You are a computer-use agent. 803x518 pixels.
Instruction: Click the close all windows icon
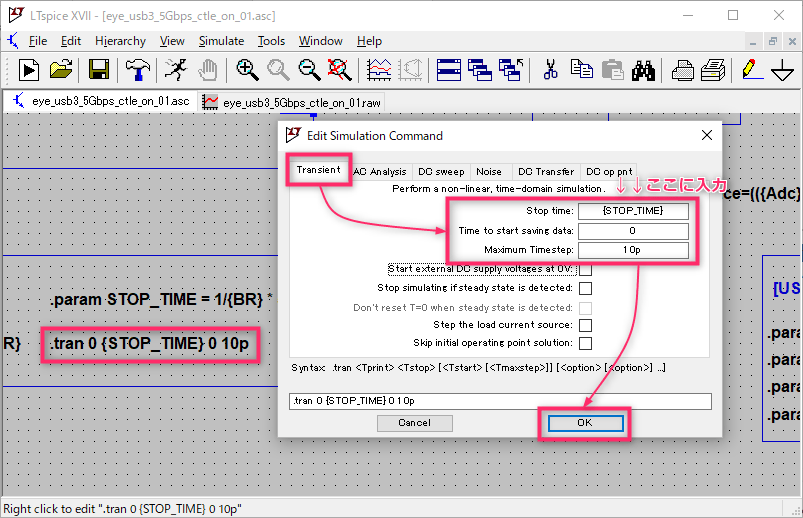[x=511, y=70]
